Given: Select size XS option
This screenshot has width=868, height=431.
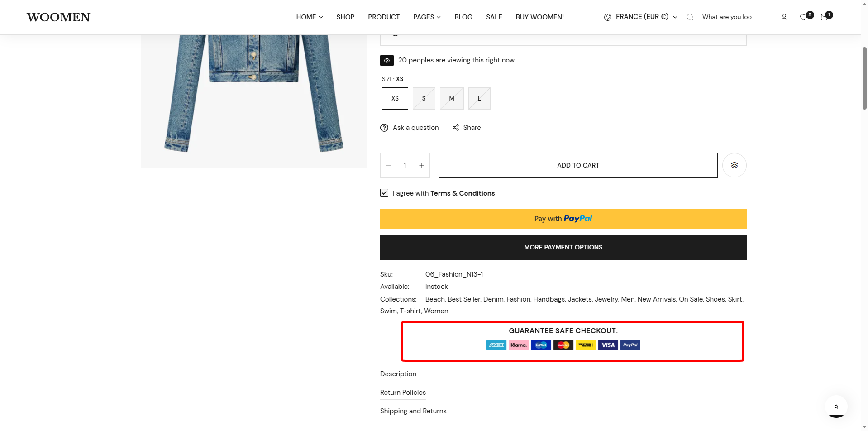Looking at the screenshot, I should pos(395,98).
